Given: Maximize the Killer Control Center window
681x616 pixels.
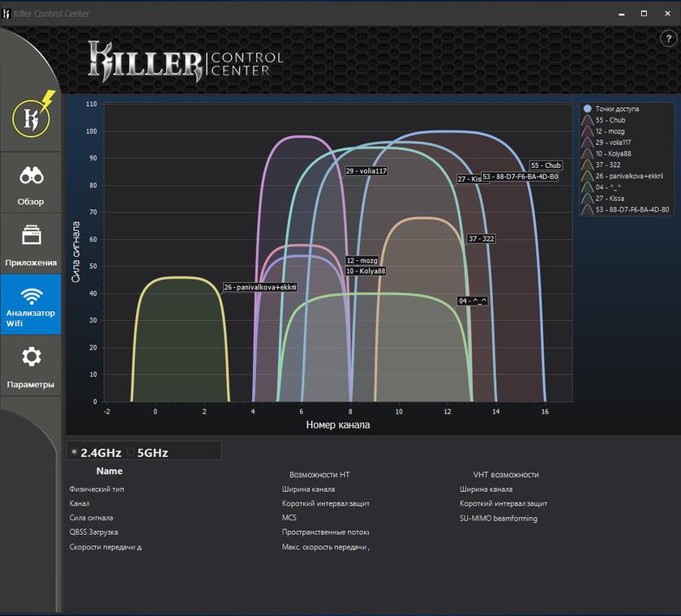Looking at the screenshot, I should (x=644, y=14).
